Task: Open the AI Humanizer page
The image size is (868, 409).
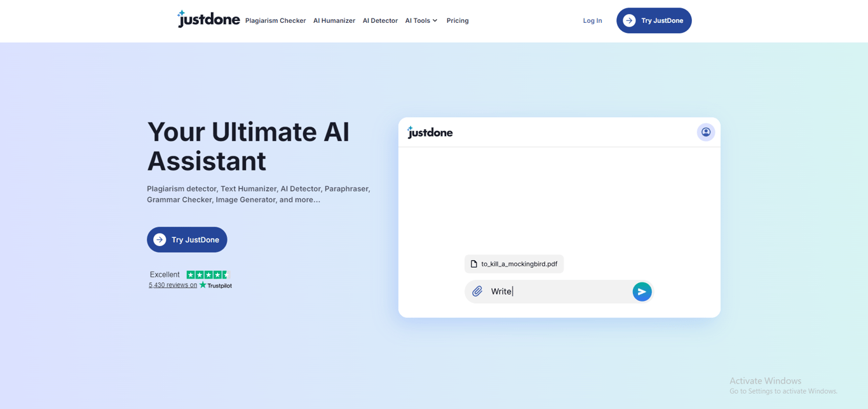Action: click(334, 20)
